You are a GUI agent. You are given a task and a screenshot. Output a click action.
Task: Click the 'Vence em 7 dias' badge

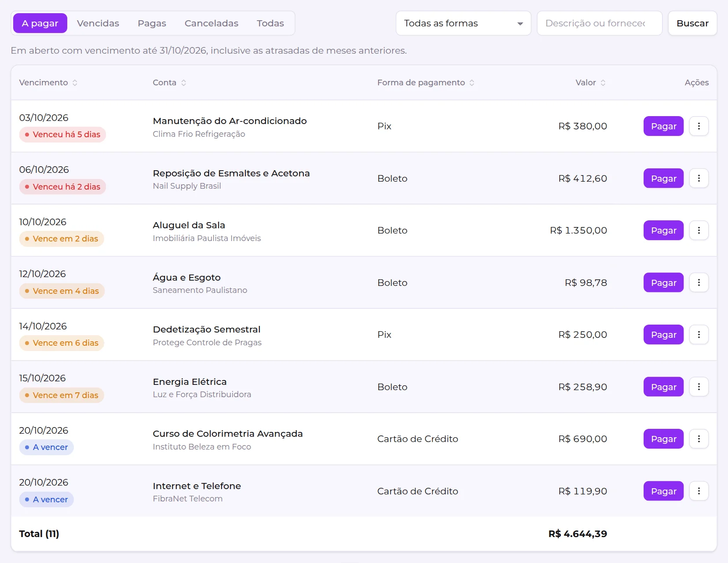click(x=62, y=395)
